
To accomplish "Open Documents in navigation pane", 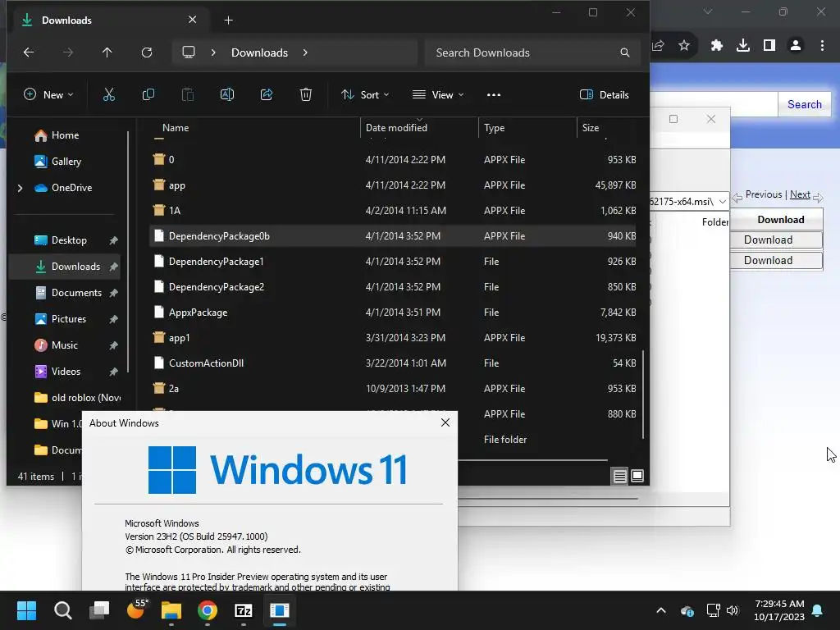I will pos(76,293).
